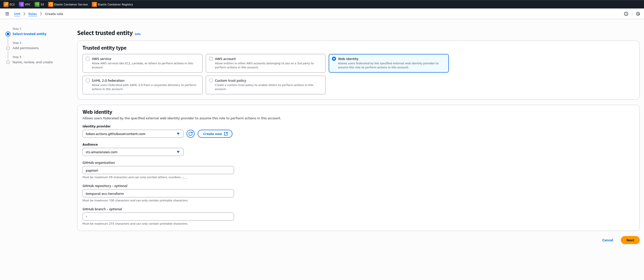Go to Roles breadcrumb link
Image resolution: width=644 pixels, height=280 pixels.
tap(33, 14)
